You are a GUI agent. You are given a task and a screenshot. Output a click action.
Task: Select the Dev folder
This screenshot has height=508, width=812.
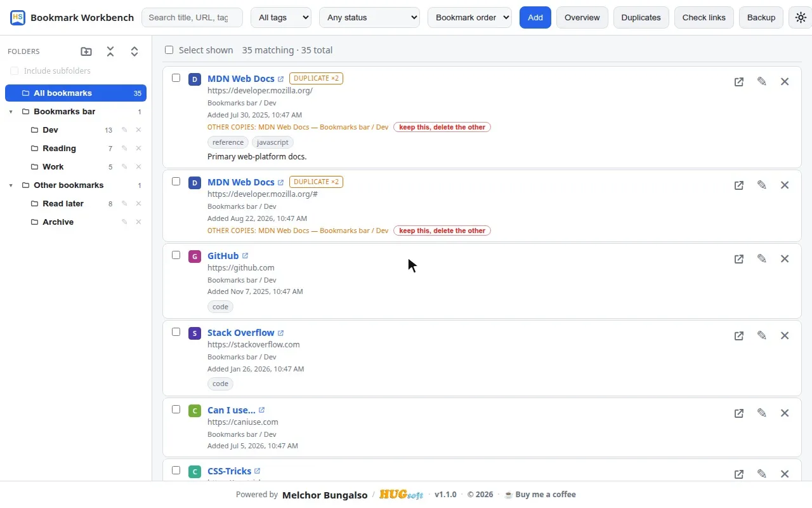click(x=50, y=130)
